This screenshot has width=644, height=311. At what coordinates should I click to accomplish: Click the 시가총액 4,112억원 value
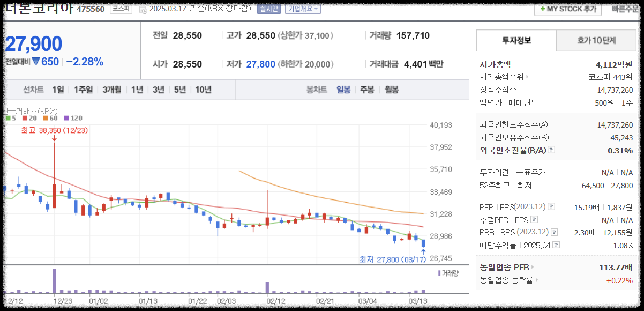[614, 64]
